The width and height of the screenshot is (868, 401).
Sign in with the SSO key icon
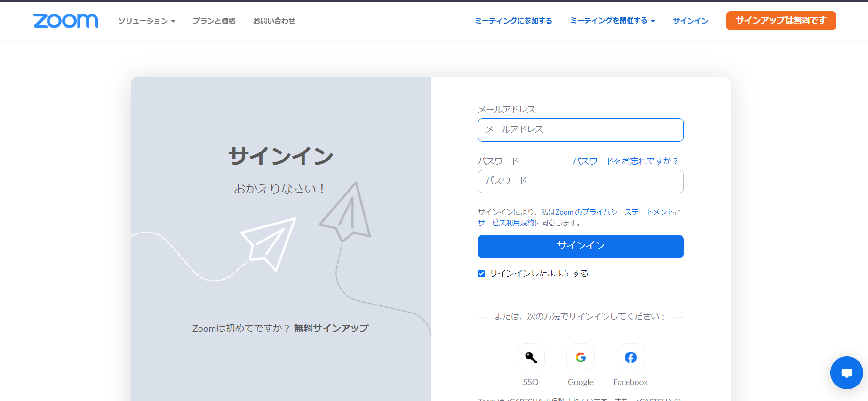pyautogui.click(x=530, y=358)
